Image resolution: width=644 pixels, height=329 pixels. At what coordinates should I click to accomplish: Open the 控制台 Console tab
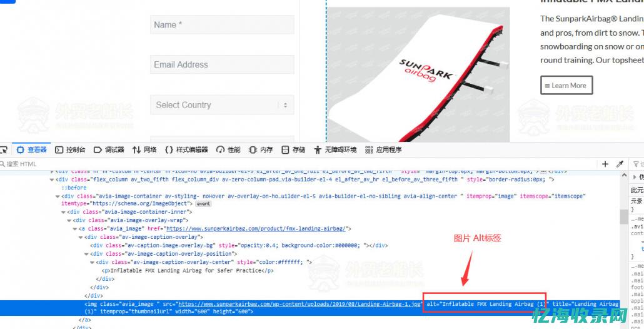(x=70, y=150)
